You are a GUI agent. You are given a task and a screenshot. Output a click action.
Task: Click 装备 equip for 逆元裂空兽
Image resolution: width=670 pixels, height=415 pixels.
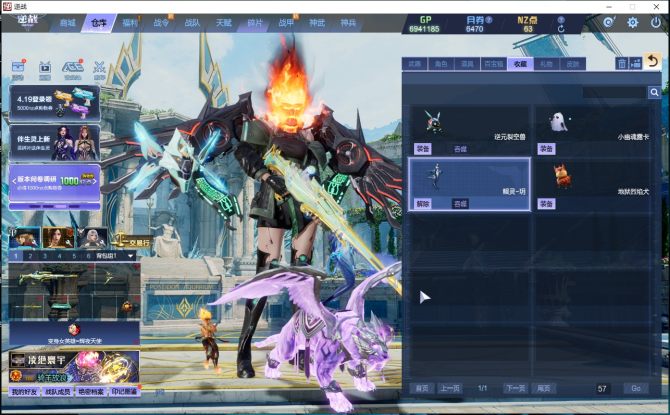tap(423, 149)
